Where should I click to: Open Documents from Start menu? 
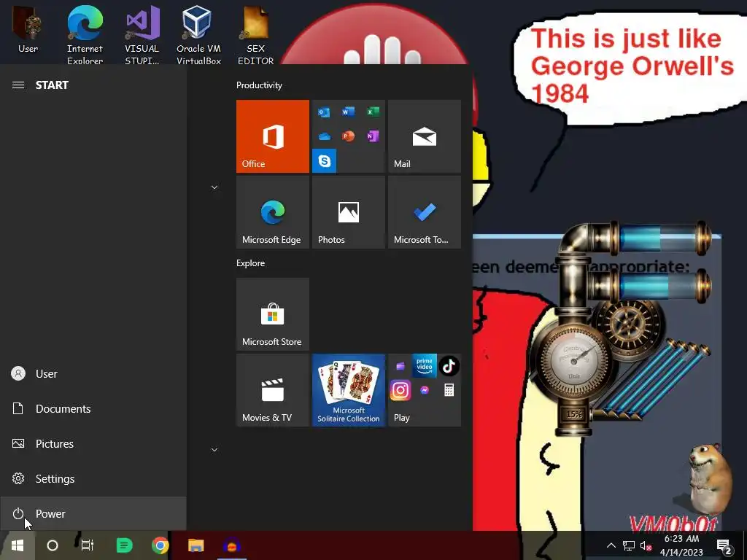pos(93,408)
